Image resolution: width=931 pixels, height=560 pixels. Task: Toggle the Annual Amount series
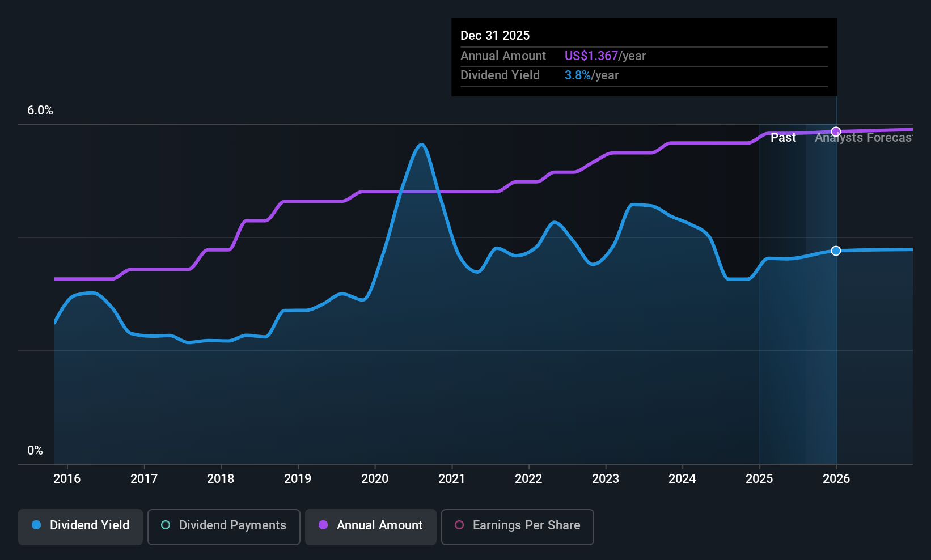371,527
